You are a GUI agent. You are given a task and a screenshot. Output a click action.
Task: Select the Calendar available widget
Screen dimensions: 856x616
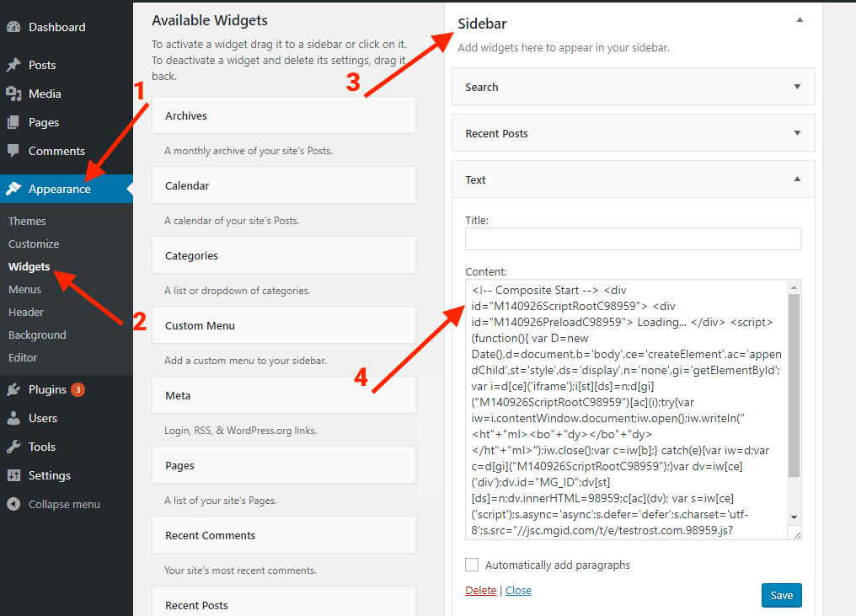[x=284, y=185]
